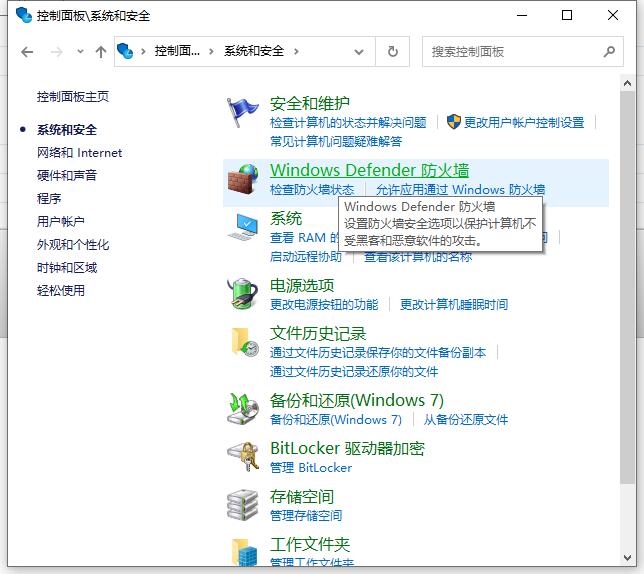This screenshot has height=574, width=644.
Task: Click the Work Folders icon
Action: pyautogui.click(x=245, y=552)
